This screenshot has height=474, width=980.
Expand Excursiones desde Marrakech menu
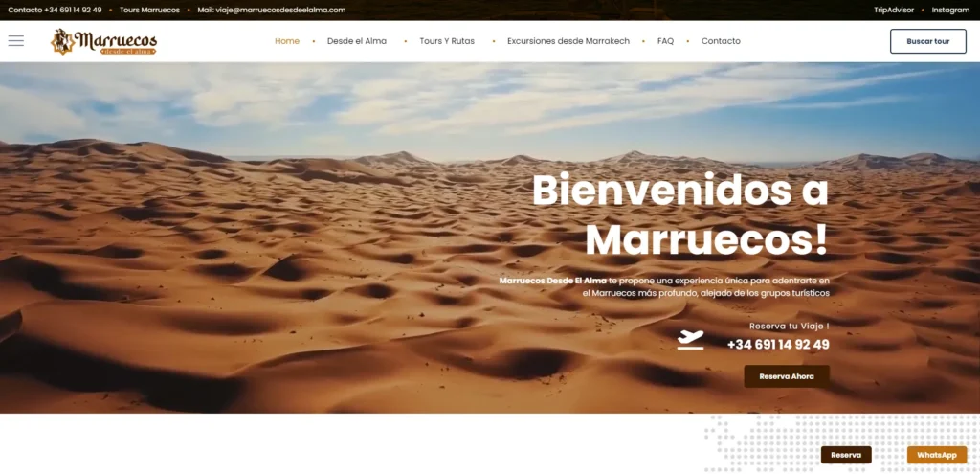[568, 41]
